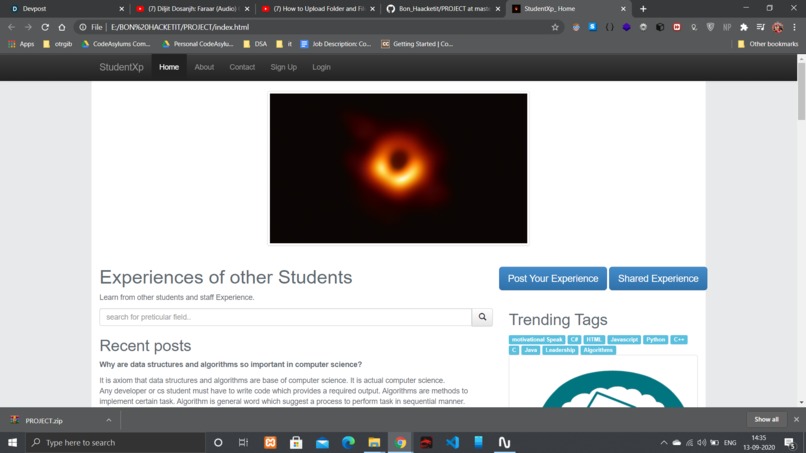Open the Contact nav link
806x453 pixels.
242,67
